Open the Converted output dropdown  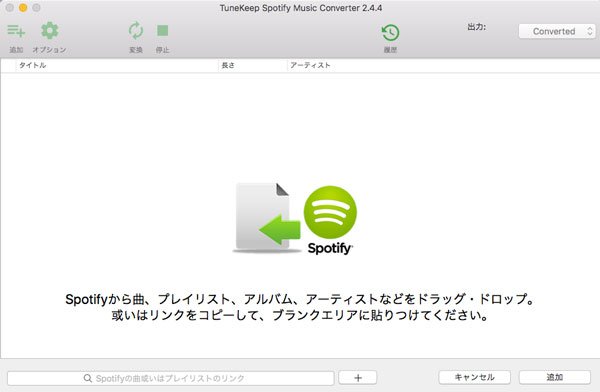point(557,31)
